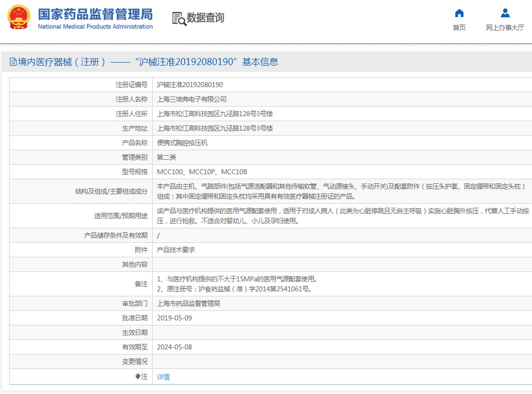Click the document icon before 境内医疗器械
Image resolution: width=532 pixels, height=394 pixels.
point(13,62)
